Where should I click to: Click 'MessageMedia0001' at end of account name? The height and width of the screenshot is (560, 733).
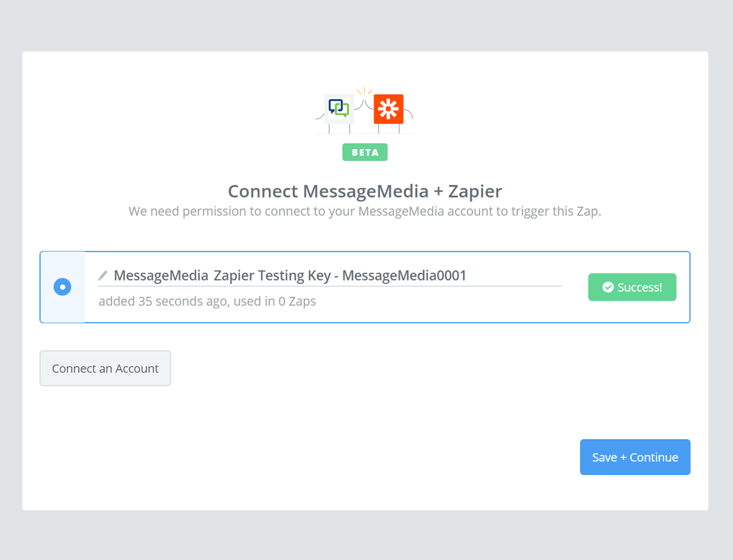coord(404,276)
